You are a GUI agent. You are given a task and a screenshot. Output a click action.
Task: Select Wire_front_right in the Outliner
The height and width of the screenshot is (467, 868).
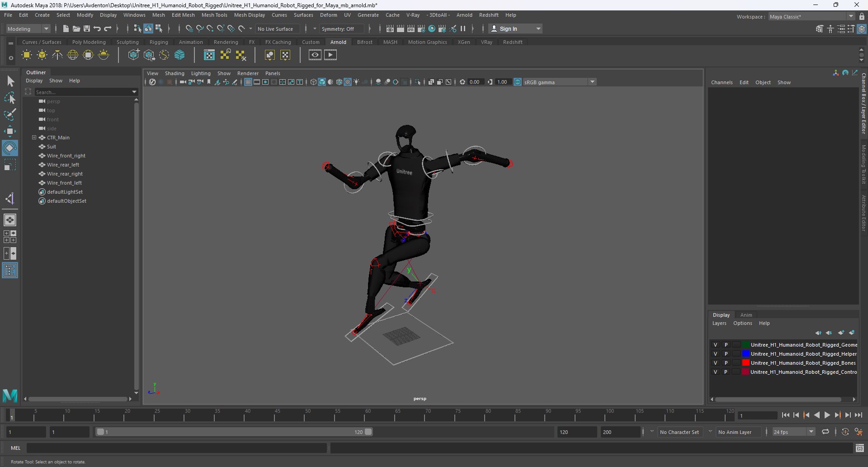pyautogui.click(x=66, y=156)
